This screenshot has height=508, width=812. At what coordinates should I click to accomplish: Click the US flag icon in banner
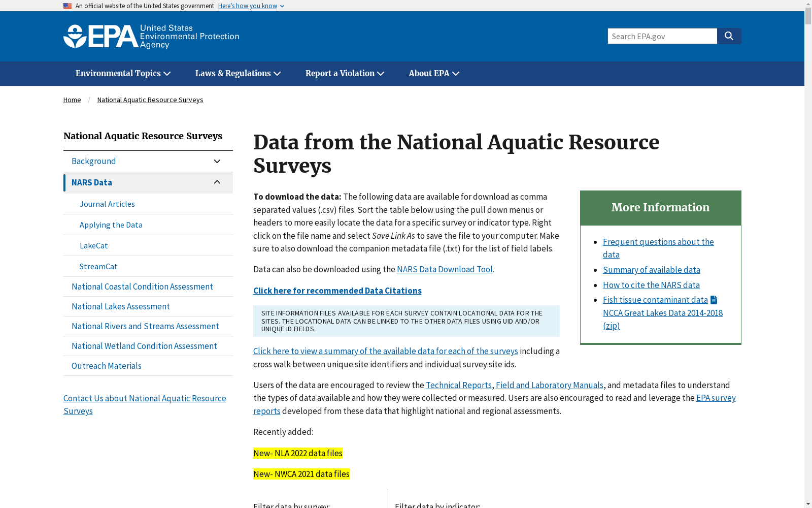coord(67,6)
